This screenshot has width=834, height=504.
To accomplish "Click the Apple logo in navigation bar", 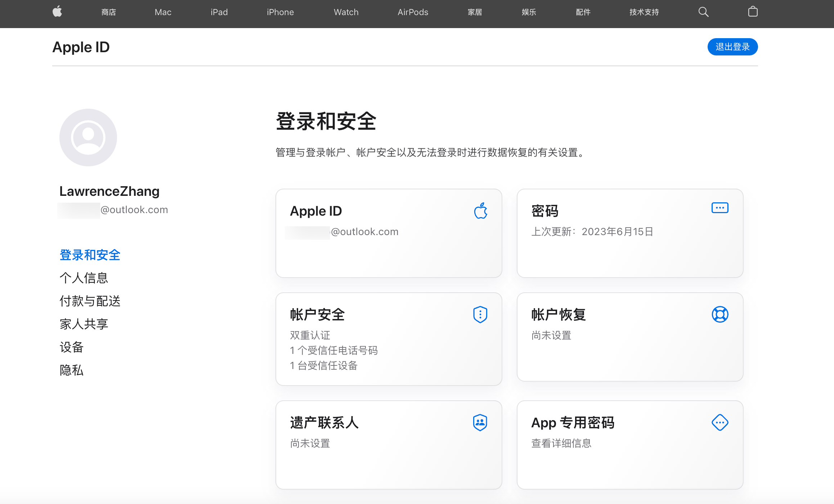I will tap(57, 12).
